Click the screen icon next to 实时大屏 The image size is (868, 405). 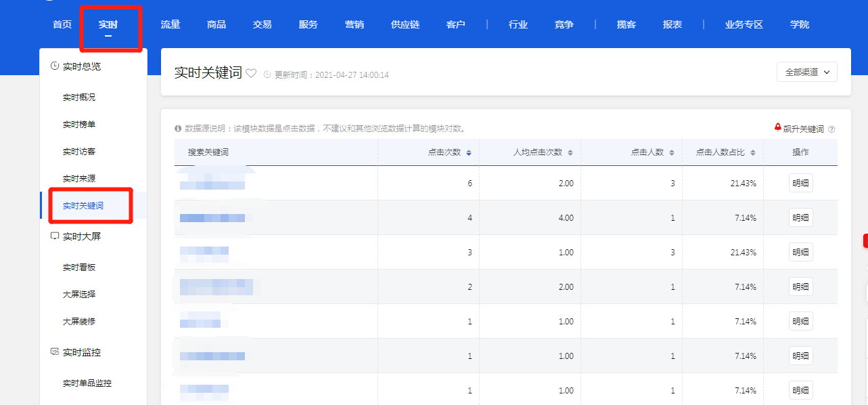(55, 236)
